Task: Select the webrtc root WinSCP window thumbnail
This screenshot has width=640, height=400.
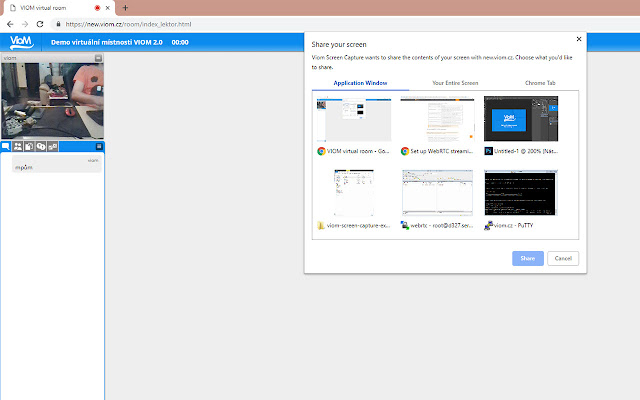Action: (x=438, y=193)
